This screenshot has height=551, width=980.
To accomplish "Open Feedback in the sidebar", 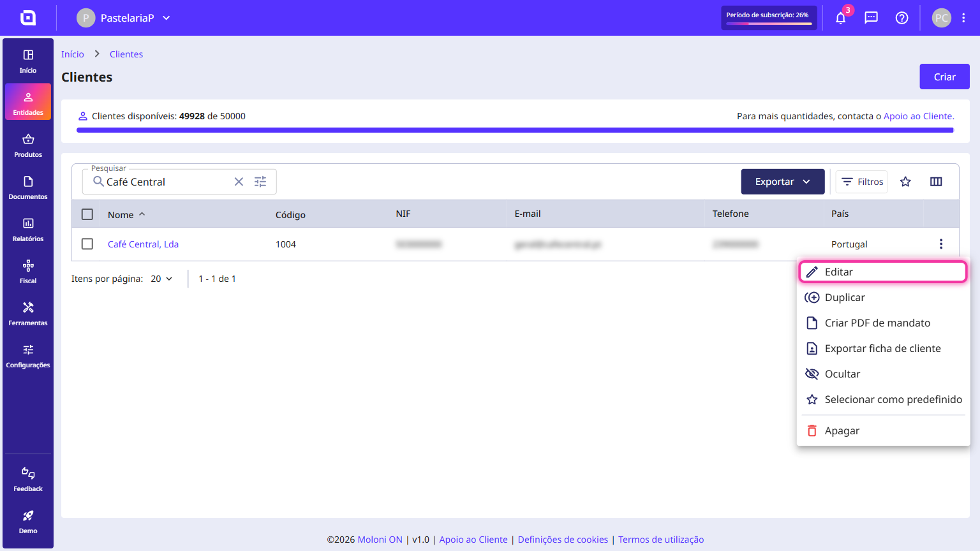I will coord(28,480).
